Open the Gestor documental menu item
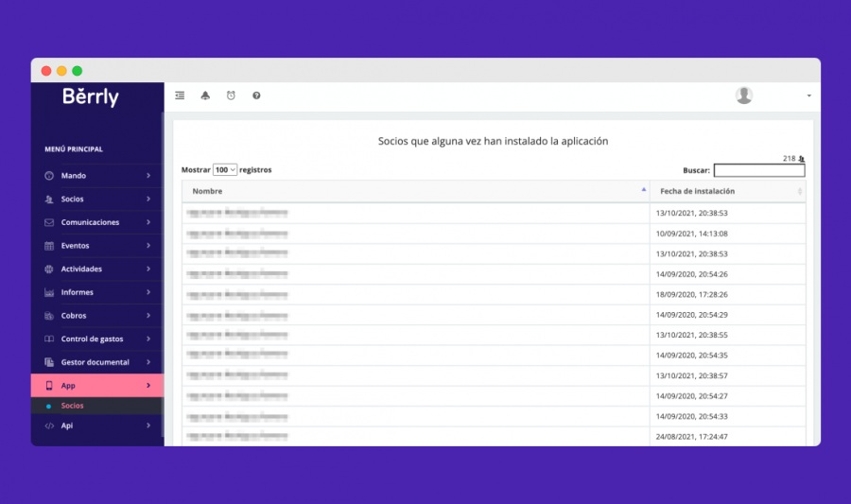The height and width of the screenshot is (504, 851). click(x=97, y=362)
